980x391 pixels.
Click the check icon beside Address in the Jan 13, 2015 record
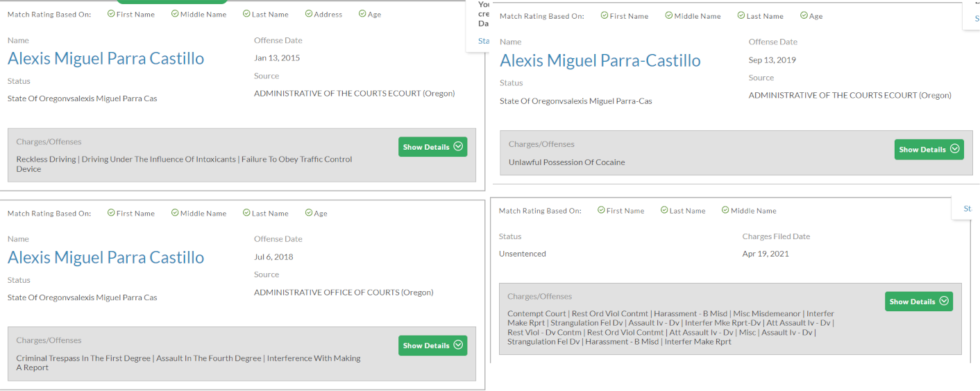(309, 14)
